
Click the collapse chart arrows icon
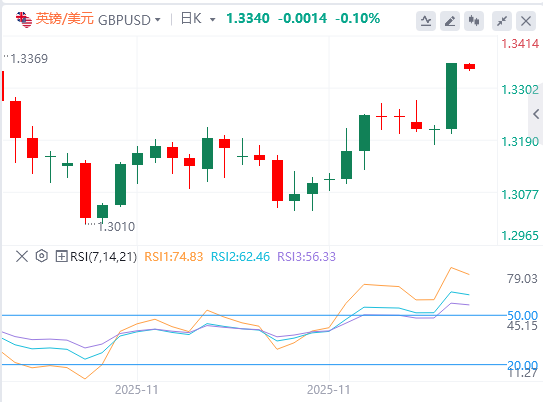(x=502, y=21)
